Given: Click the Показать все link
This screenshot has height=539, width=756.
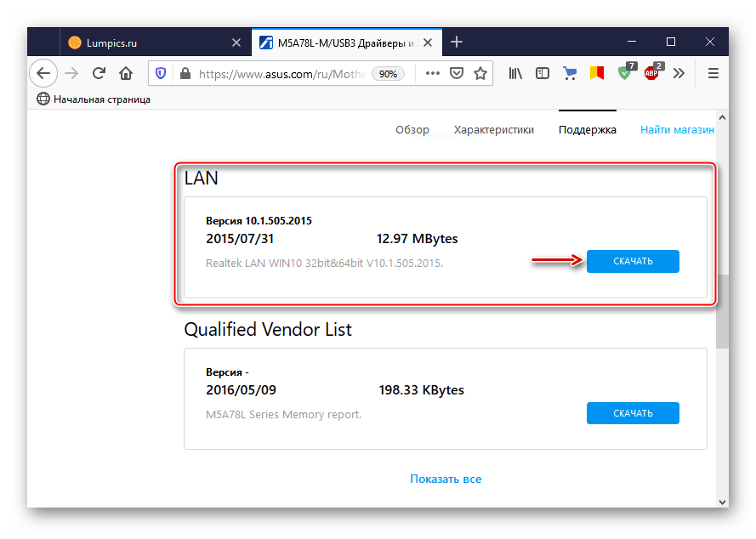Looking at the screenshot, I should [446, 479].
